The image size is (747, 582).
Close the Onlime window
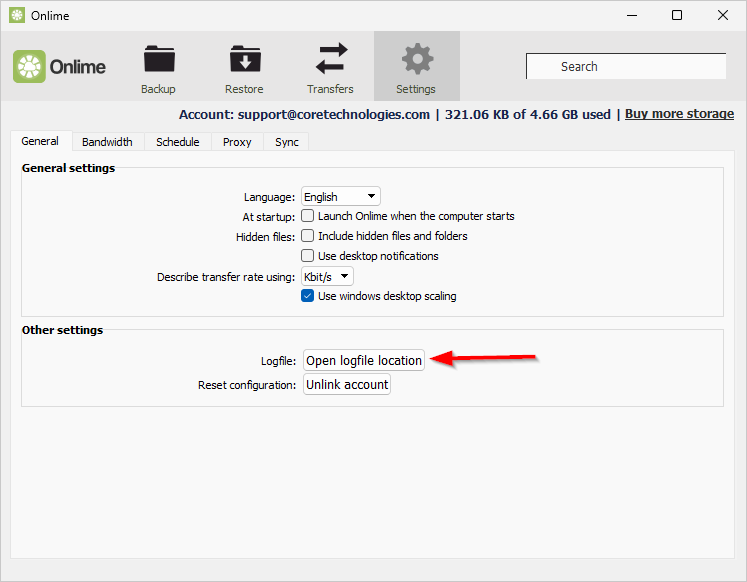pyautogui.click(x=722, y=15)
